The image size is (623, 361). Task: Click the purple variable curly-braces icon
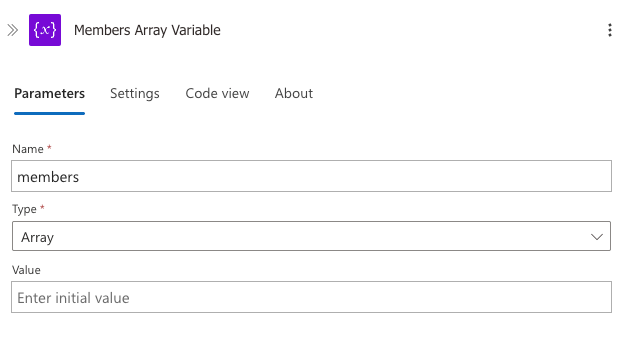point(45,30)
